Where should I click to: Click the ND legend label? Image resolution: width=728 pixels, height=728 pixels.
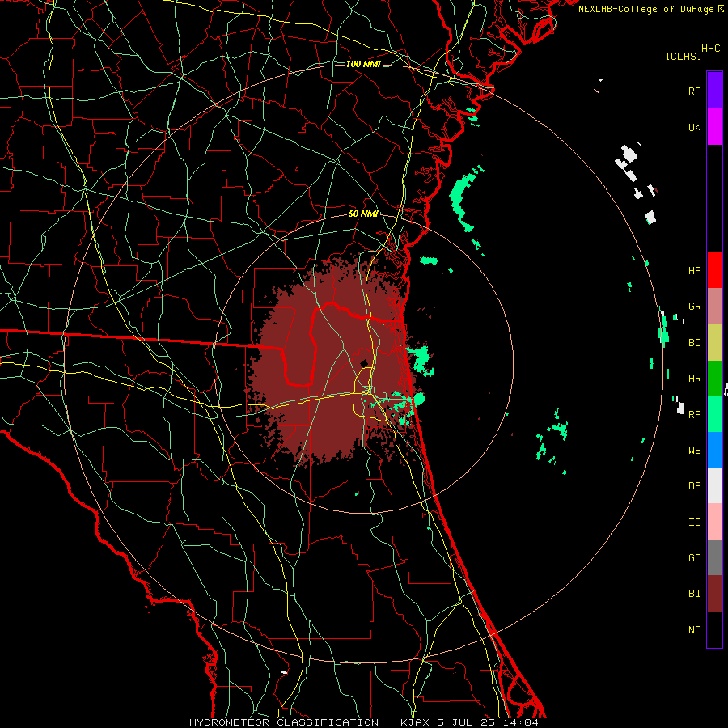click(694, 630)
